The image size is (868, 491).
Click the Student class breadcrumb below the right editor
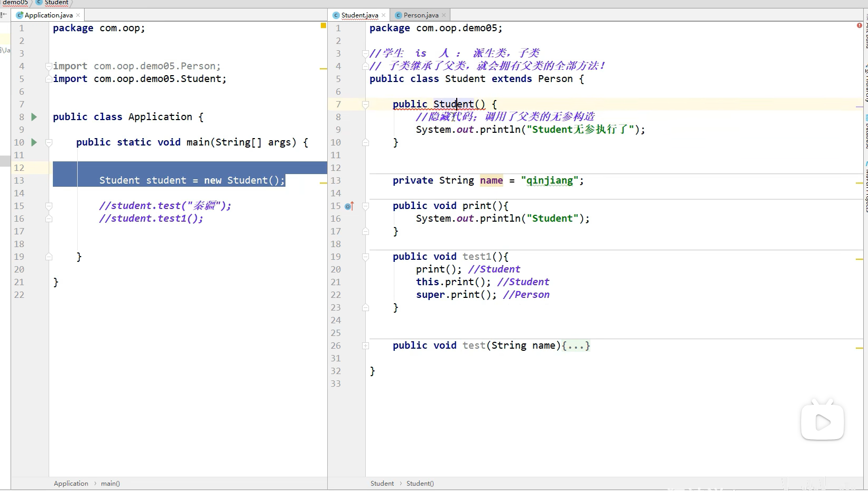tap(382, 484)
